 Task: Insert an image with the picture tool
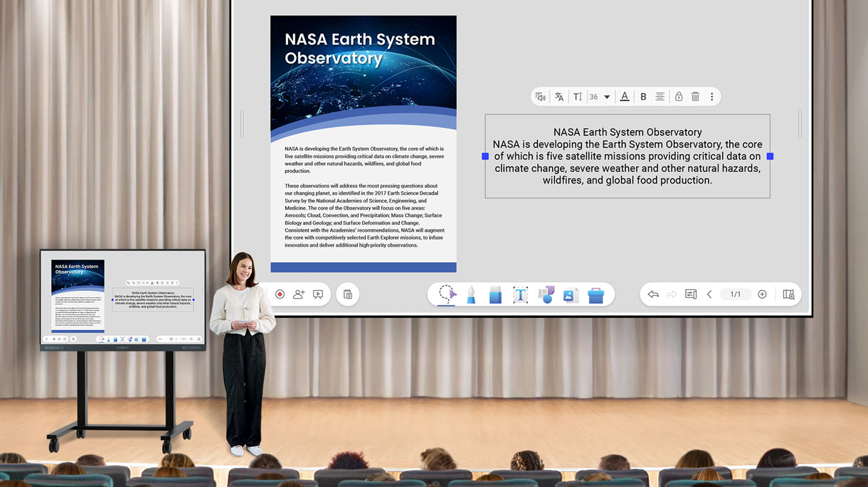point(571,294)
